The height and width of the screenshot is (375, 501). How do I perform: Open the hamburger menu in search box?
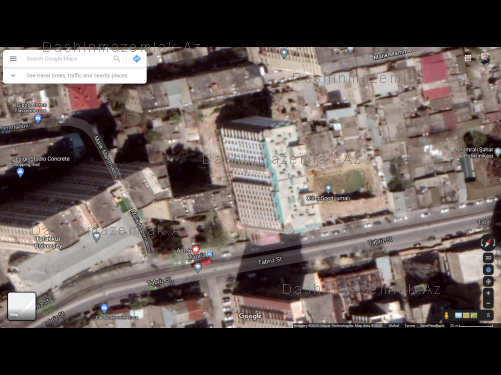(x=13, y=59)
